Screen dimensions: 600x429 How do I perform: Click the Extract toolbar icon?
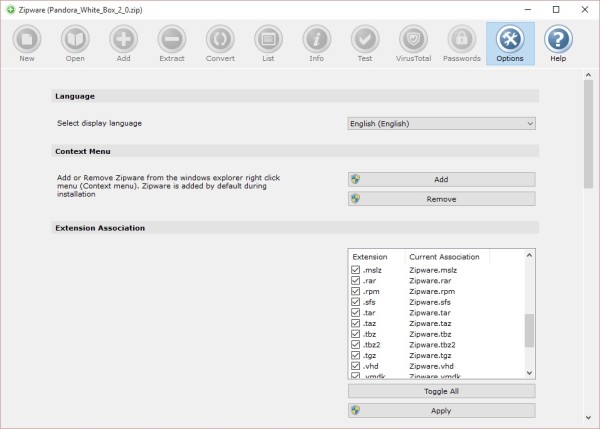(x=172, y=39)
